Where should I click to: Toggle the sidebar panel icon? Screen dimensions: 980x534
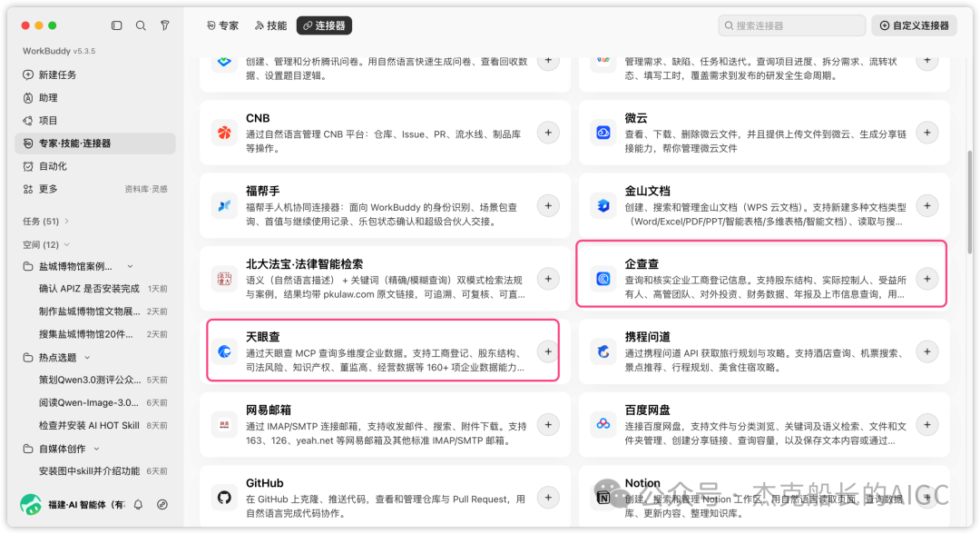116,25
